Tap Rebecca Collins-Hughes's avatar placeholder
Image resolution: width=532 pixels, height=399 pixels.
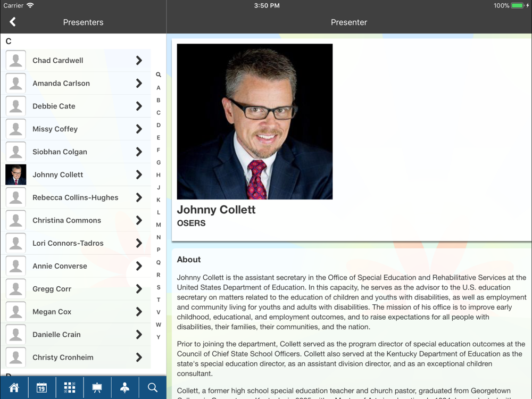pyautogui.click(x=15, y=197)
